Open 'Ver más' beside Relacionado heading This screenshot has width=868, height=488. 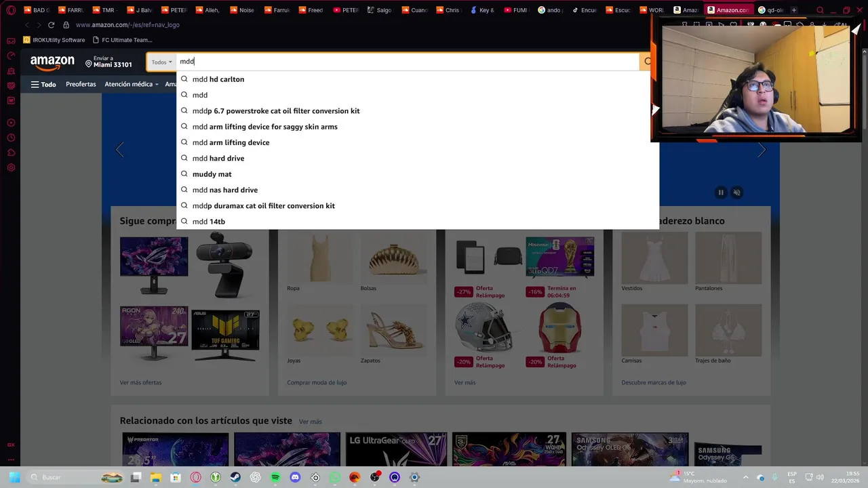click(x=311, y=422)
